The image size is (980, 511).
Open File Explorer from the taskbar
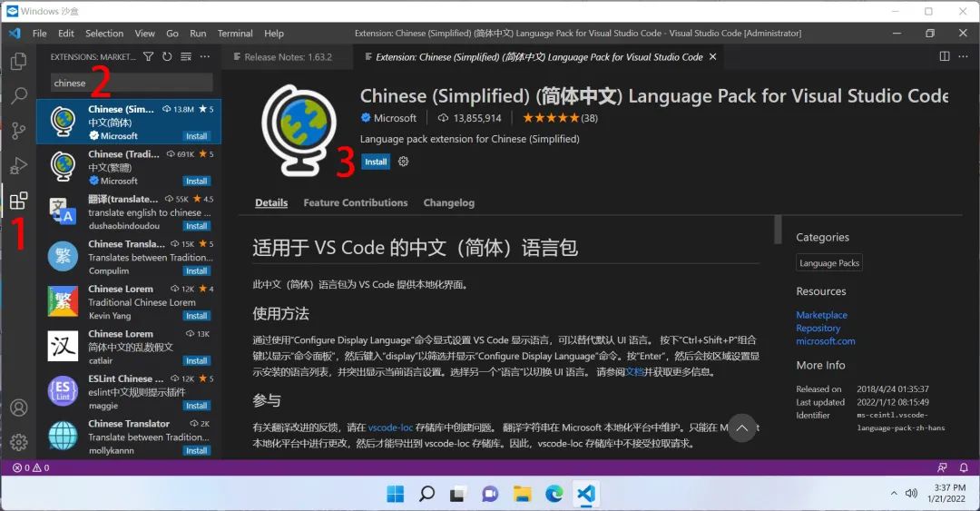522,494
